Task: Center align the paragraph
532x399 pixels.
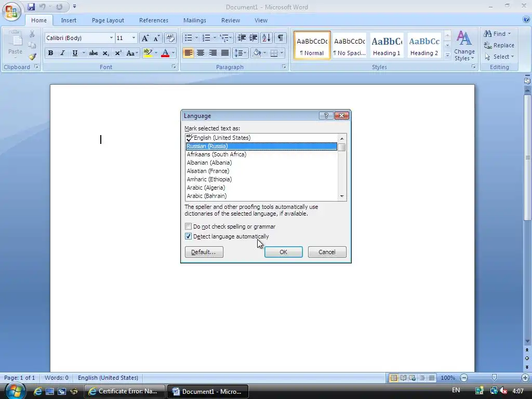Action: [201, 53]
